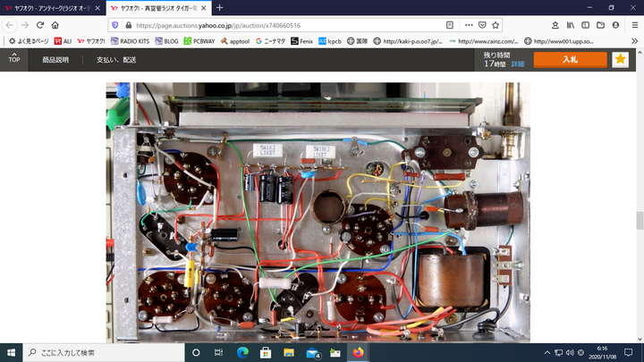Image resolution: width=644 pixels, height=362 pixels.
Task: Select the first browser tab ヤフオク! アンティーク
Action: 54,8
